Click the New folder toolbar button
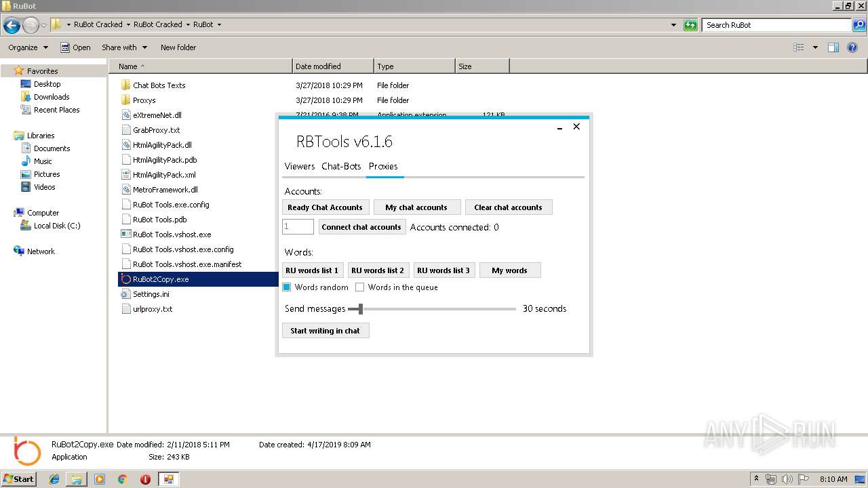The image size is (868, 488). [x=178, y=47]
